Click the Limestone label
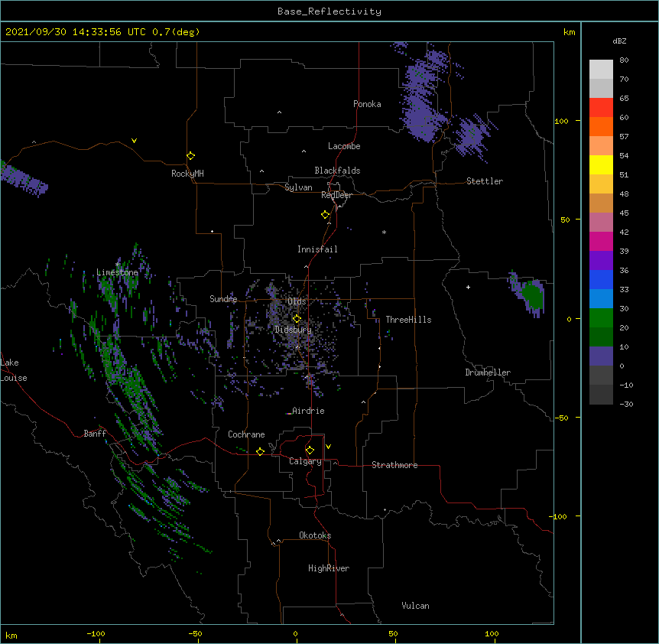Screen dimensions: 659x644 click(117, 272)
